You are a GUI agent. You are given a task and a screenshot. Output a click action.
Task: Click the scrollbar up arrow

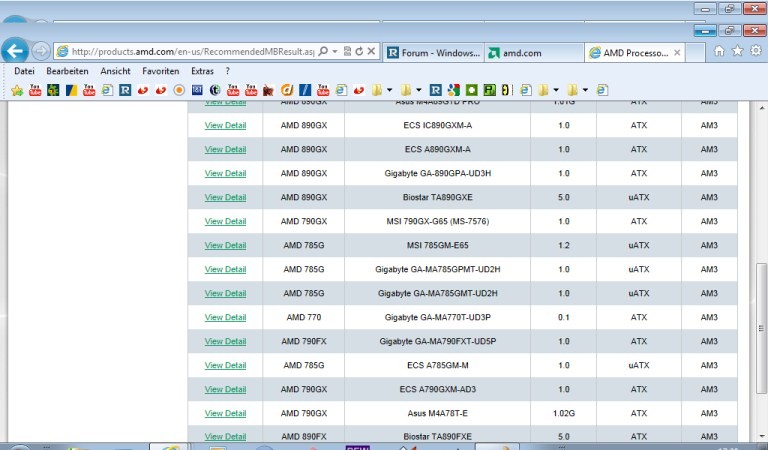pyautogui.click(x=762, y=107)
